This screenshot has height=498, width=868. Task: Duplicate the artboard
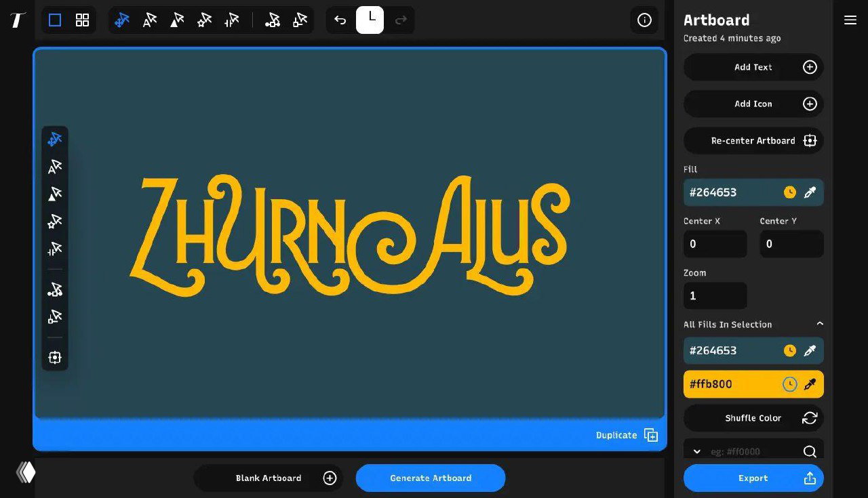(x=627, y=435)
